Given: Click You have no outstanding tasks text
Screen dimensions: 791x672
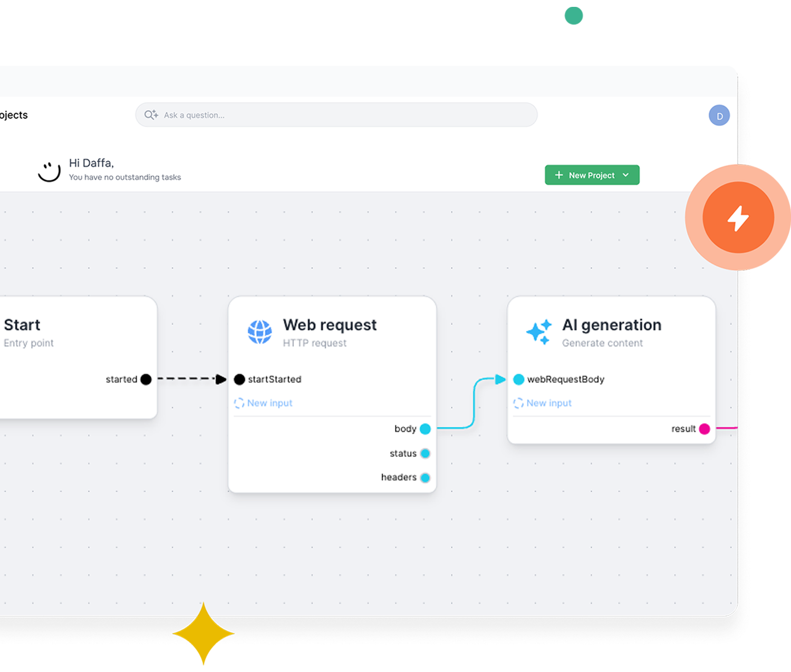Looking at the screenshot, I should coord(125,177).
